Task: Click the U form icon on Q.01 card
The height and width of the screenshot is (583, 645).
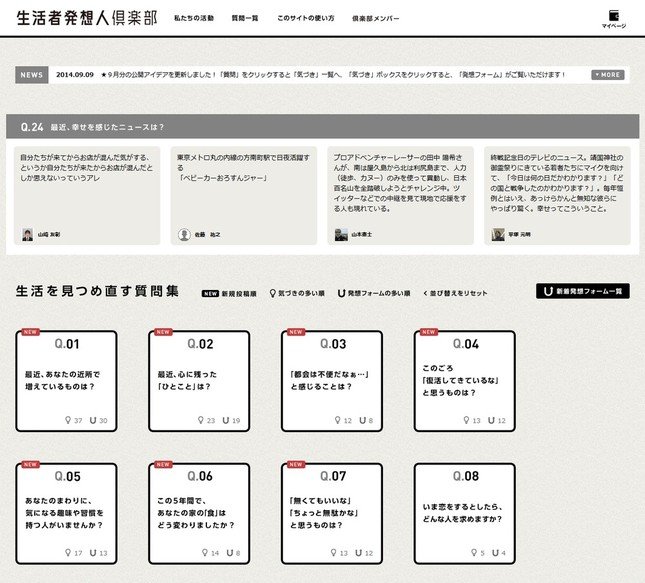Action: [x=93, y=420]
